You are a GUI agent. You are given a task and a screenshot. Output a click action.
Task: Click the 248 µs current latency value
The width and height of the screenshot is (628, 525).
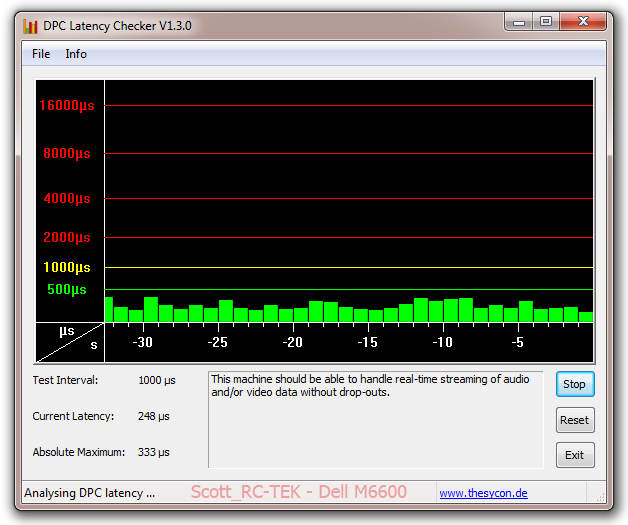[154, 416]
